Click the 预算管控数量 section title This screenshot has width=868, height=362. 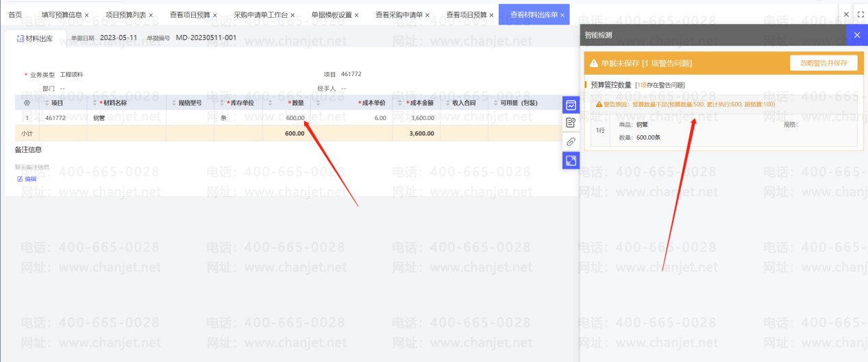tap(610, 85)
